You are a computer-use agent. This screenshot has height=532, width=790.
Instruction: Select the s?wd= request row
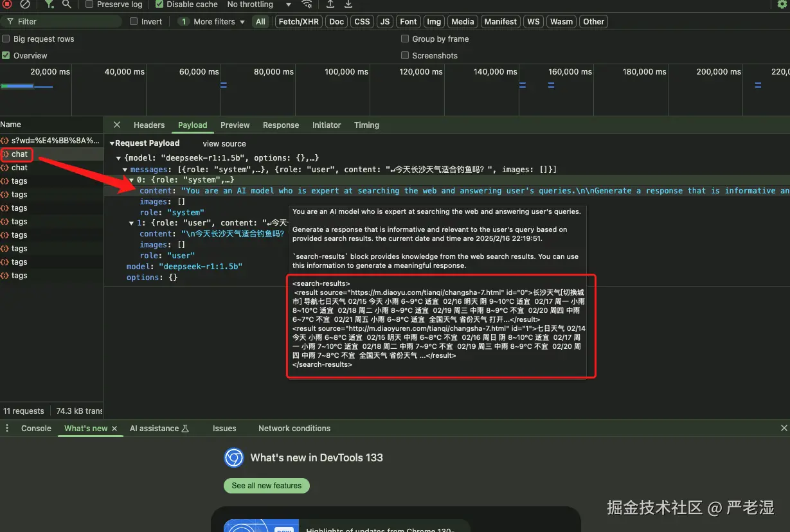pyautogui.click(x=51, y=139)
